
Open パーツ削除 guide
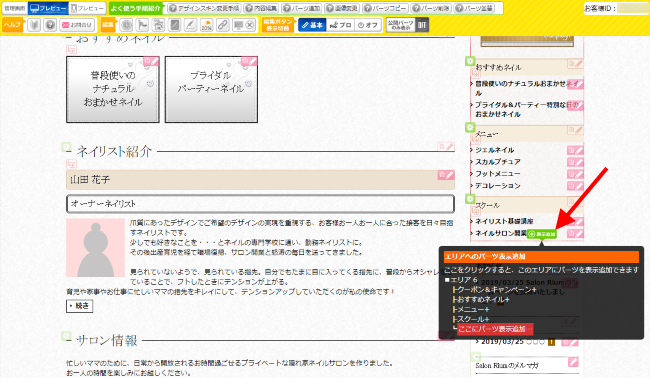[x=431, y=8]
